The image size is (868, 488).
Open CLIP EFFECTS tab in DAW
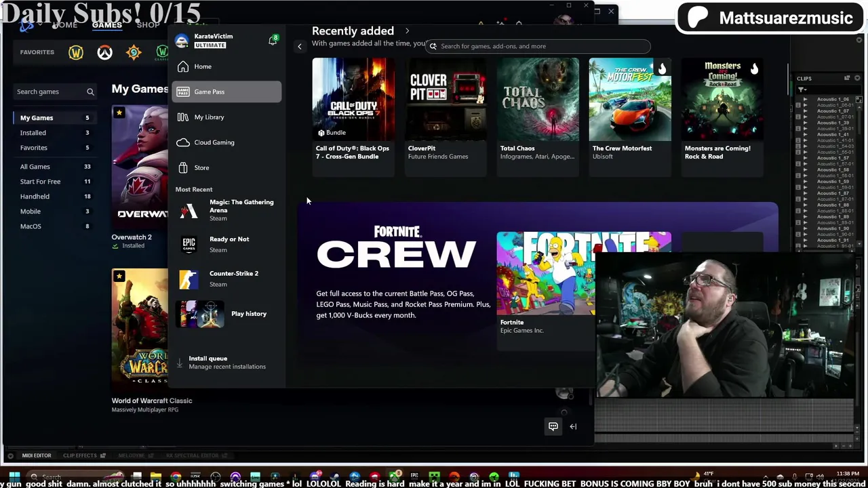80,455
